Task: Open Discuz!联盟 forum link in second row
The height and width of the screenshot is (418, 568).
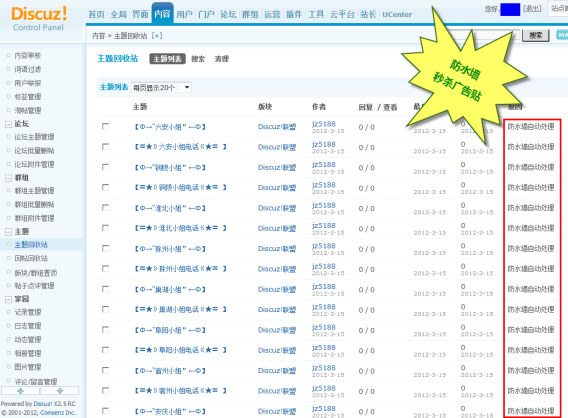Action: pos(277,147)
